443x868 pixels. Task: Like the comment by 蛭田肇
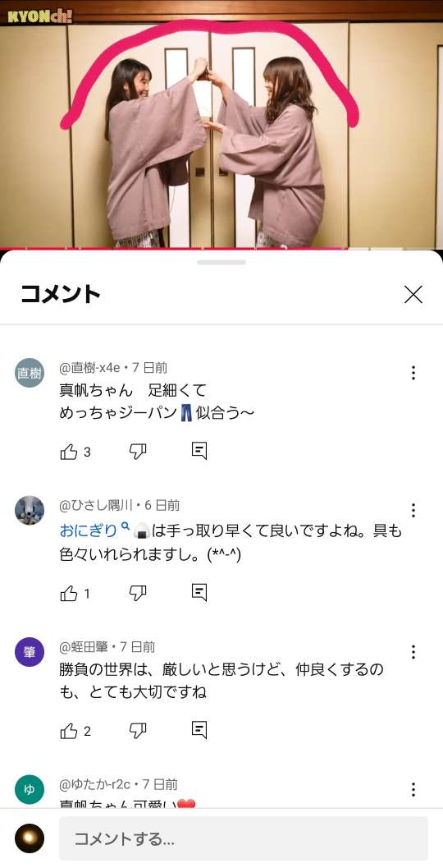pos(69,731)
